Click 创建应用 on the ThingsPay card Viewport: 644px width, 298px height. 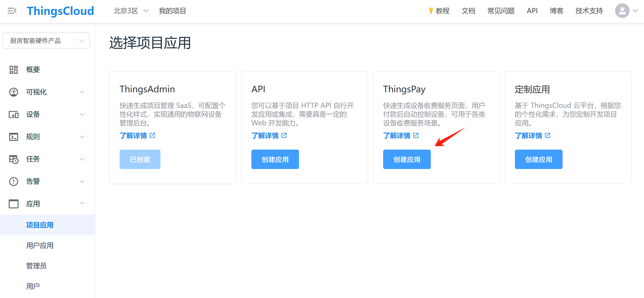407,159
